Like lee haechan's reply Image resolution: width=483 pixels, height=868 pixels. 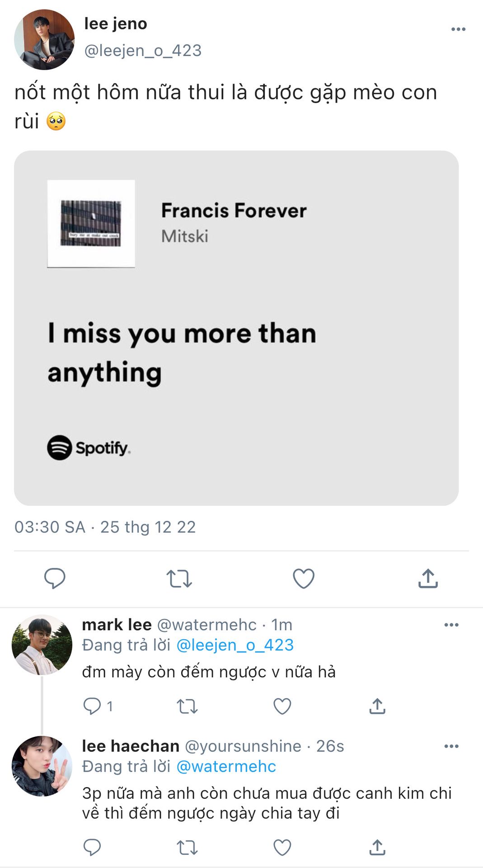[282, 847]
